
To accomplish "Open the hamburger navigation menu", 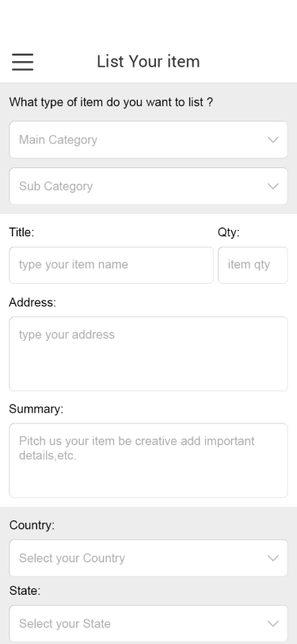I will tap(22, 62).
